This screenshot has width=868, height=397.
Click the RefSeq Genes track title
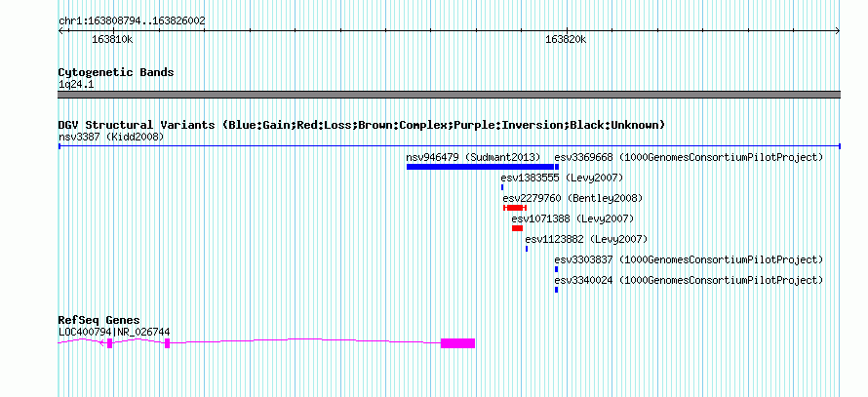pyautogui.click(x=99, y=321)
